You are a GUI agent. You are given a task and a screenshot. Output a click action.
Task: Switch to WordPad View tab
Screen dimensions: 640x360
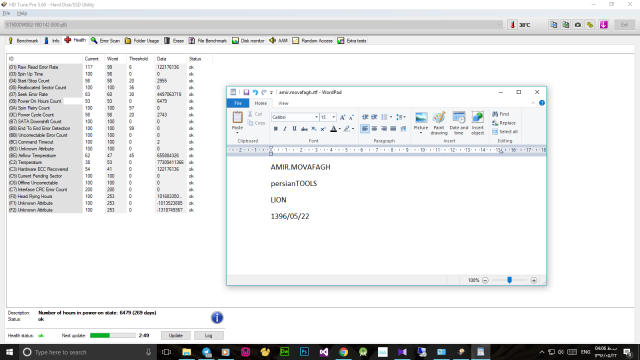point(283,103)
